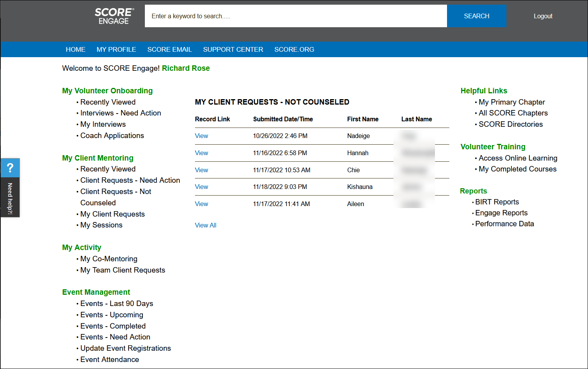This screenshot has height=369, width=588.
Task: Visit SCORE.ORG from navigation bar
Action: 294,49
